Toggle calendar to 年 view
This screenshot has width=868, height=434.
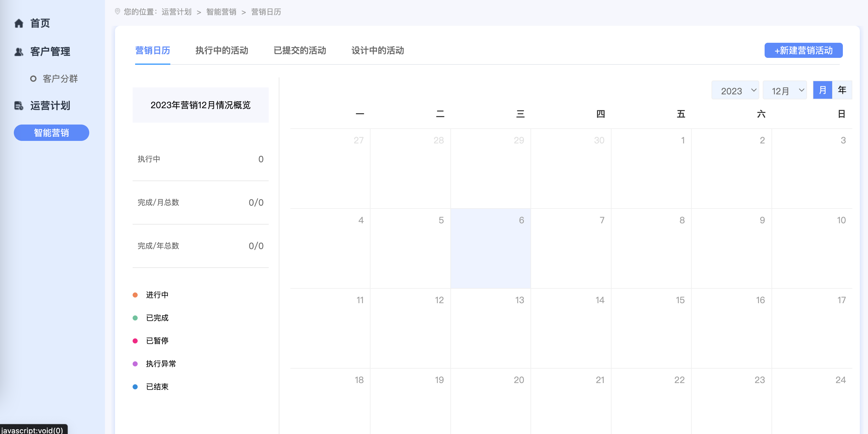(842, 90)
